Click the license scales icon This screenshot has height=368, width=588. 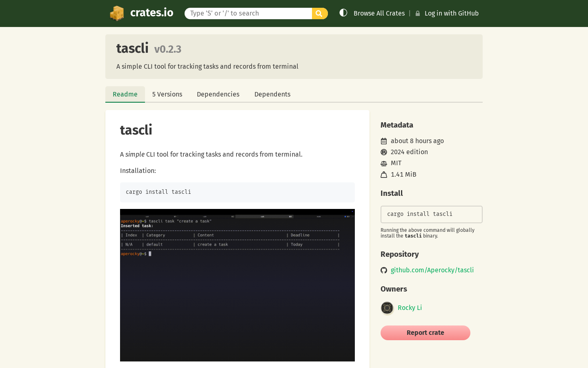tap(384, 163)
